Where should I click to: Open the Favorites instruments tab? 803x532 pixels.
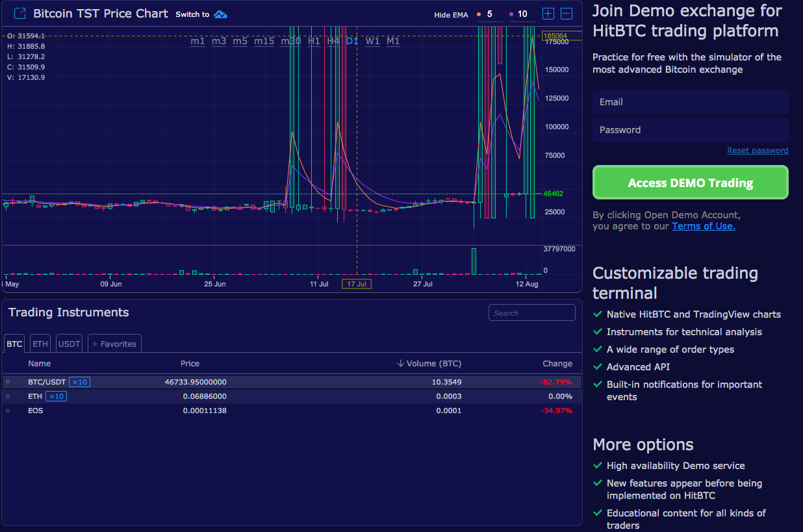coord(114,344)
